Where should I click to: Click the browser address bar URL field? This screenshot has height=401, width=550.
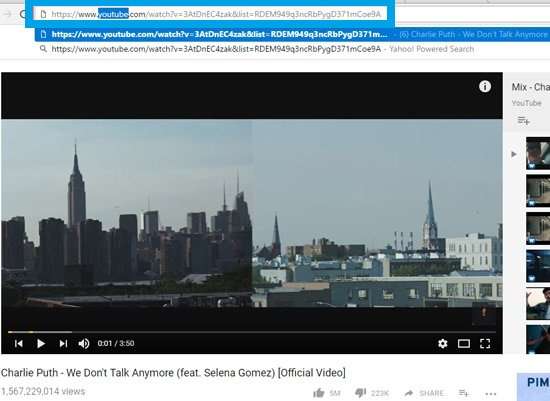210,14
